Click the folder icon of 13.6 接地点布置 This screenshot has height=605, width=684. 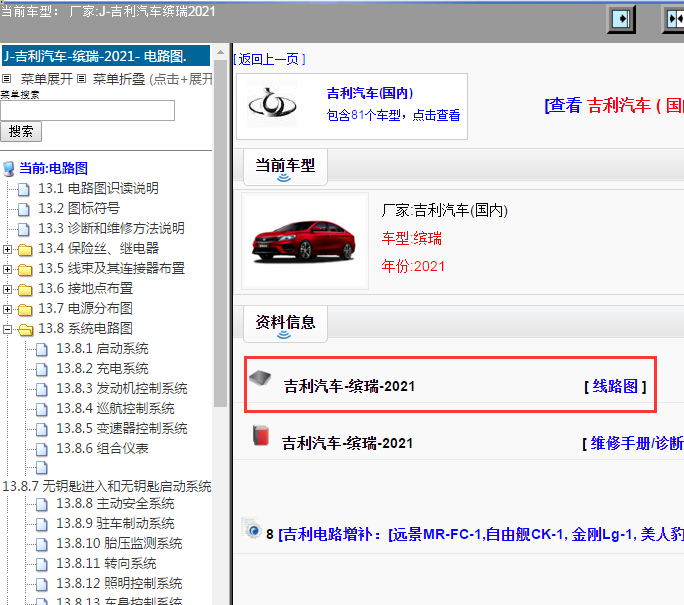point(25,290)
